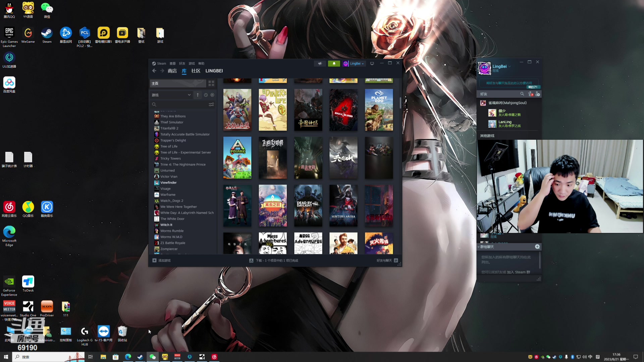Open advanced filter options sliders icon

coord(211,105)
